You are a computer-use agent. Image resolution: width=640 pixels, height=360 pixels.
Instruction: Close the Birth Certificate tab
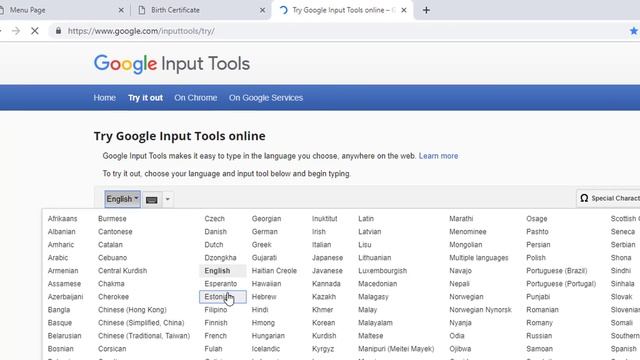262,10
